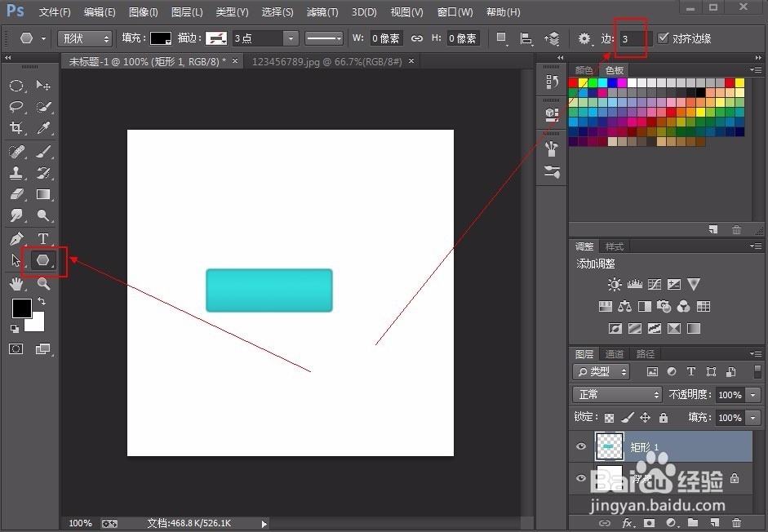Open the 滤镜(T) menu
768x532 pixels.
click(x=322, y=11)
